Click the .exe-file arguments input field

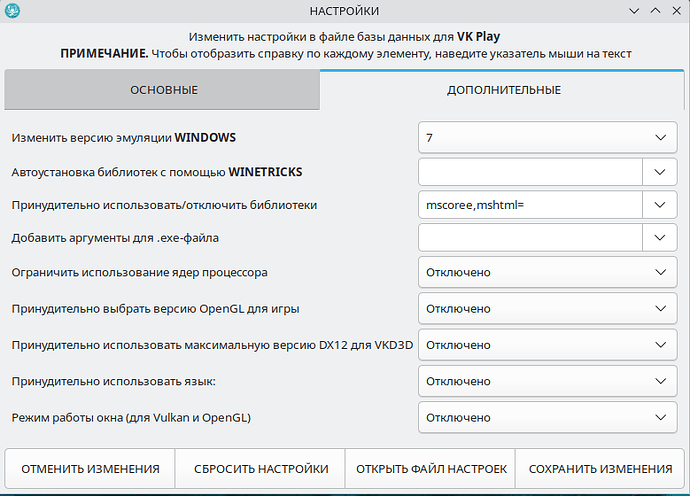click(529, 237)
